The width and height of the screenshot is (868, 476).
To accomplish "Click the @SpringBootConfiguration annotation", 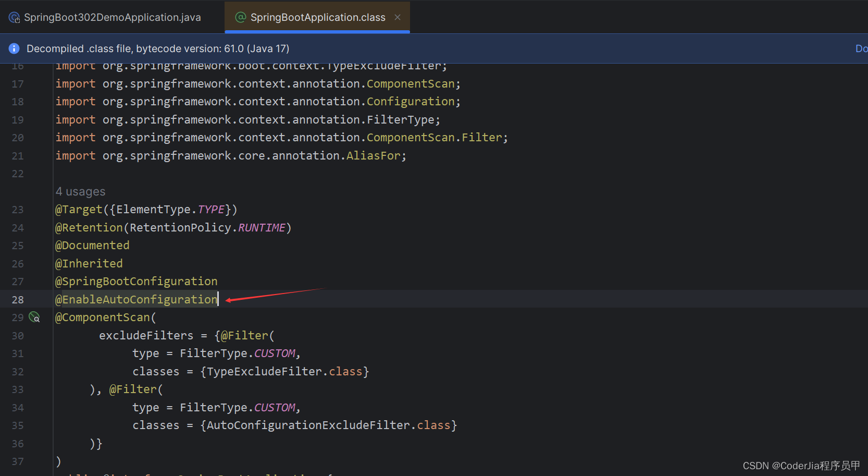I will (x=137, y=282).
